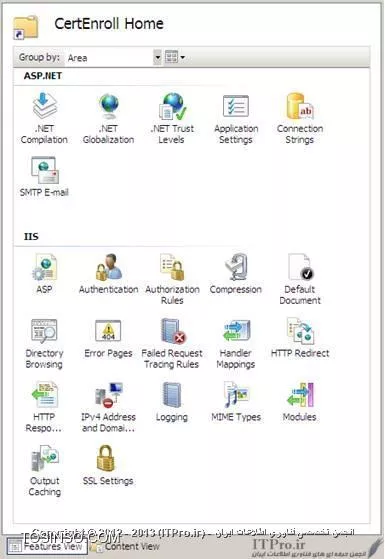Open Default Document feature
Screen dimensions: 385x559
click(x=300, y=279)
